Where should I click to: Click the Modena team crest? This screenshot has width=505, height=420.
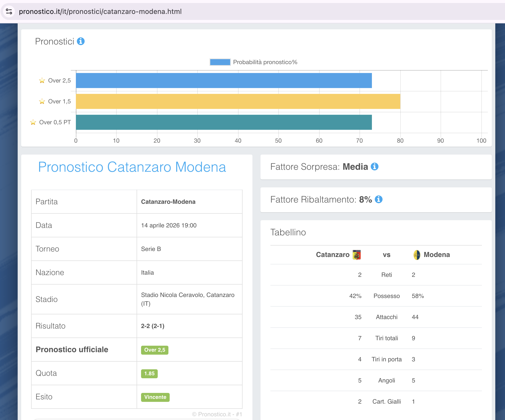[x=417, y=255]
